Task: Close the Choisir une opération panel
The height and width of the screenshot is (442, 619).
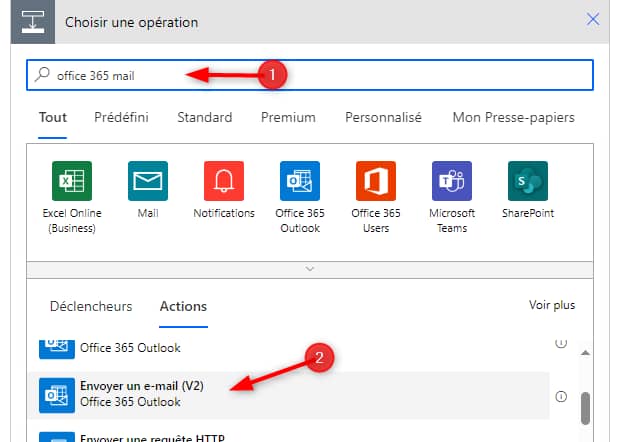Action: point(593,19)
